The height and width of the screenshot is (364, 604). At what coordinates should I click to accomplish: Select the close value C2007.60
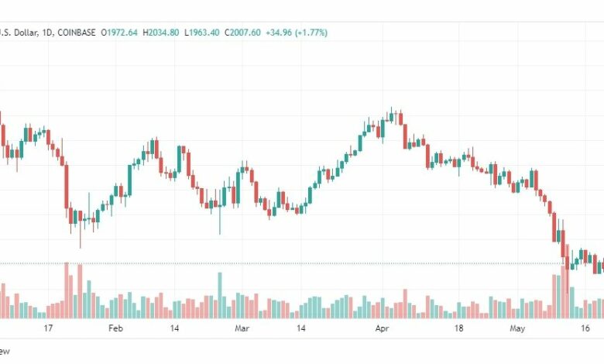coord(242,33)
